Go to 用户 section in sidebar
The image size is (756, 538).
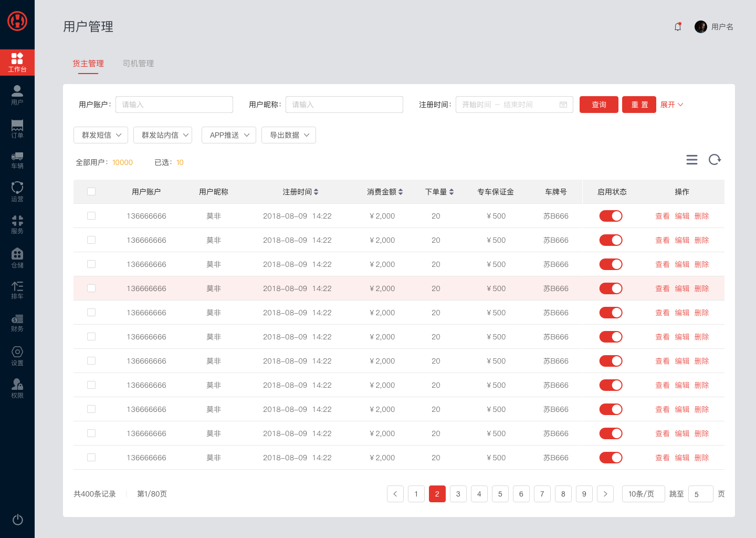[x=17, y=95]
